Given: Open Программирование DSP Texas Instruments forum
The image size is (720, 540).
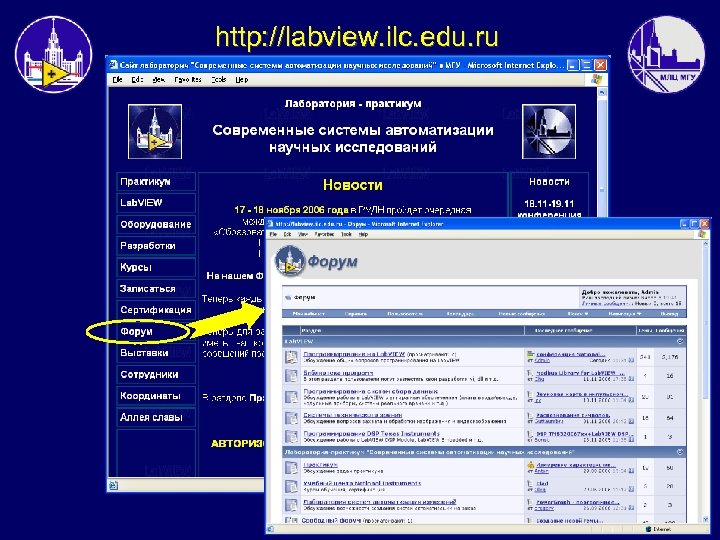Looking at the screenshot, I should (371, 433).
